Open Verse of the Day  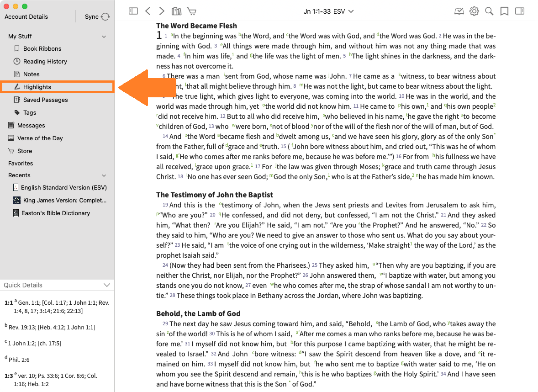pos(40,138)
